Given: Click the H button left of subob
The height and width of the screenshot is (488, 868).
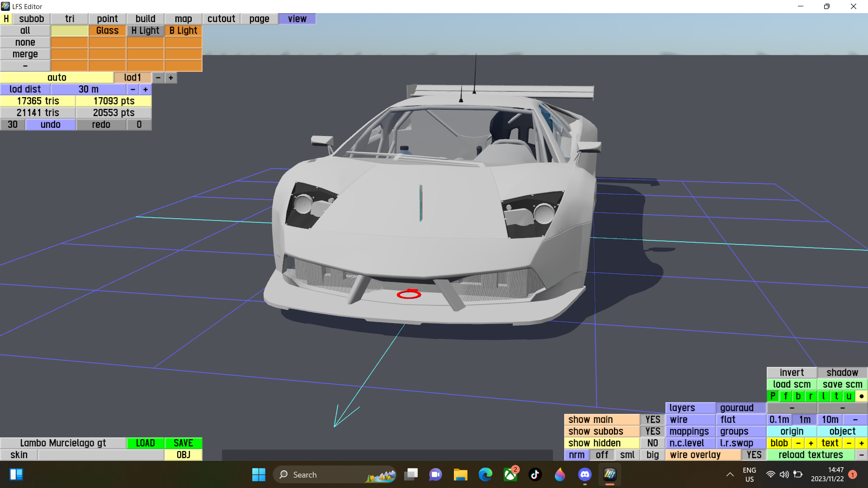Looking at the screenshot, I should 6,19.
